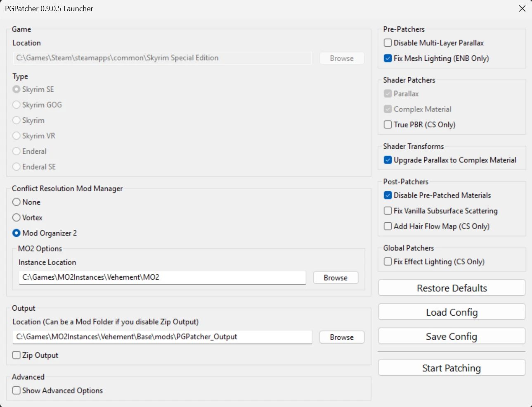
Task: Browse for MO2 instance location
Action: [336, 278]
